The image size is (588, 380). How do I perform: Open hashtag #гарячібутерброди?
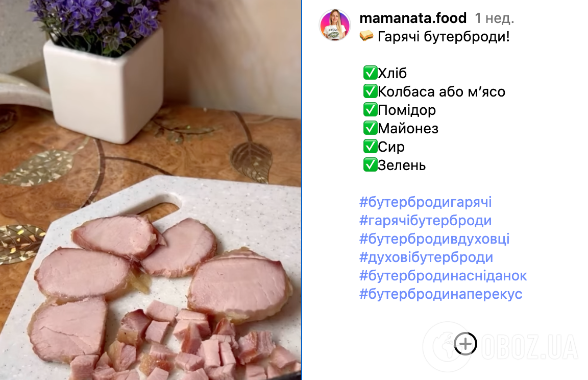click(x=425, y=220)
